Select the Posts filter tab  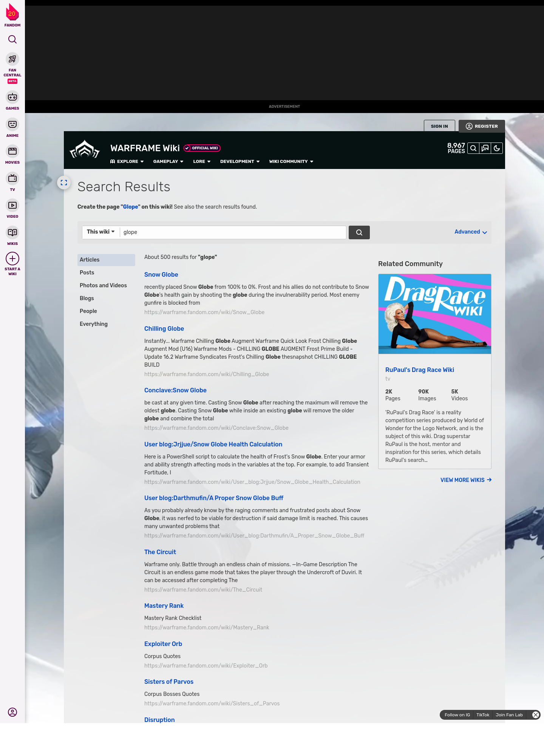(x=106, y=273)
